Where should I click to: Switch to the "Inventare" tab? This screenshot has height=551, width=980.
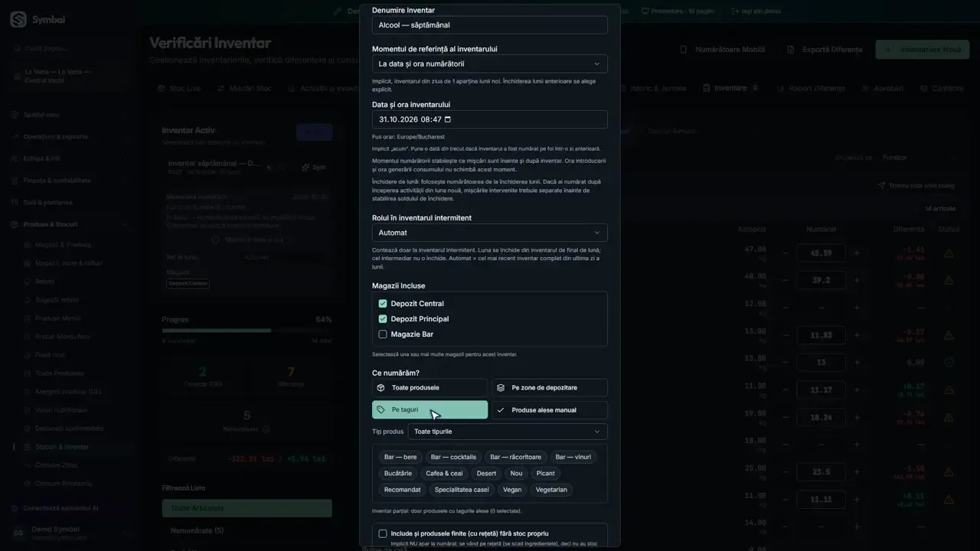[x=730, y=88]
